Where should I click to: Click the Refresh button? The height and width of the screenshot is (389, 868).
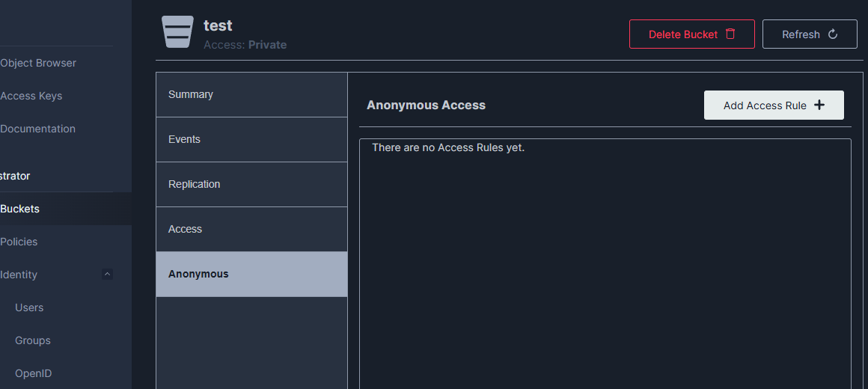click(810, 34)
